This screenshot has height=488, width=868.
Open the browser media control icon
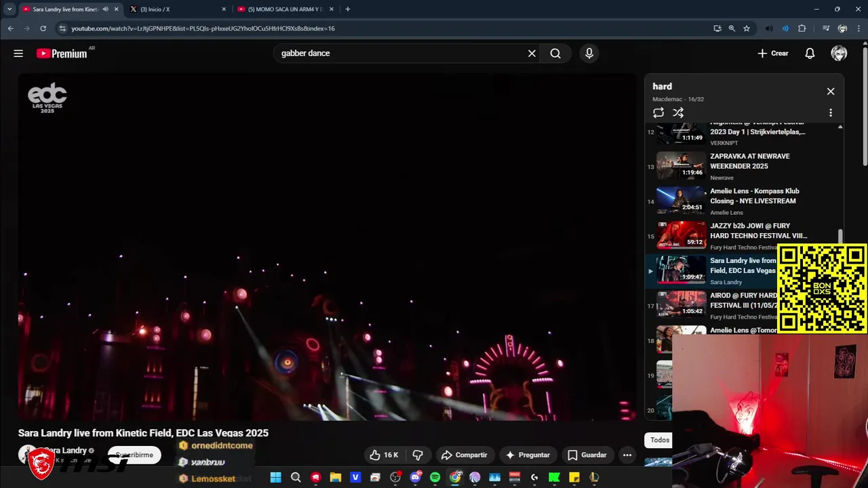pos(825,28)
